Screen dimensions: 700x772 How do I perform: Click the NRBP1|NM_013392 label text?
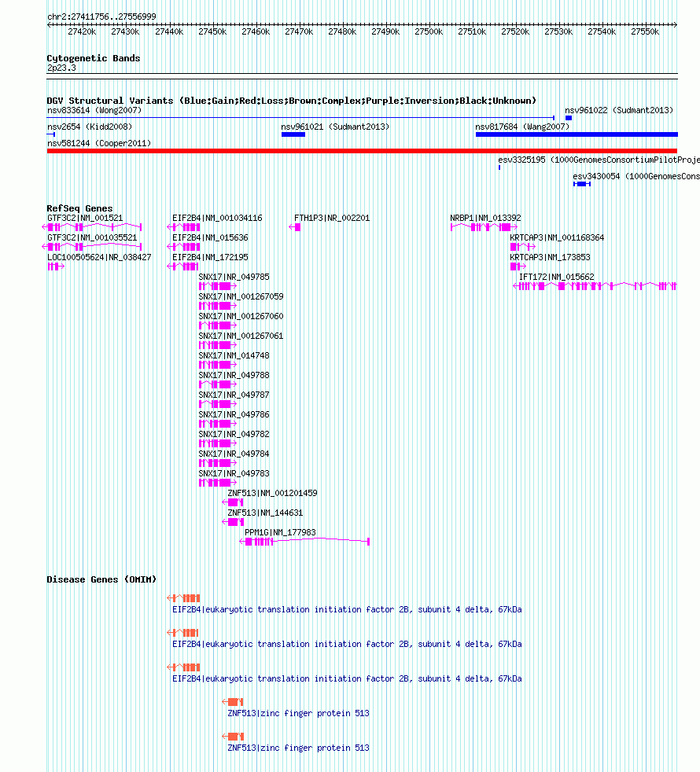[485, 218]
